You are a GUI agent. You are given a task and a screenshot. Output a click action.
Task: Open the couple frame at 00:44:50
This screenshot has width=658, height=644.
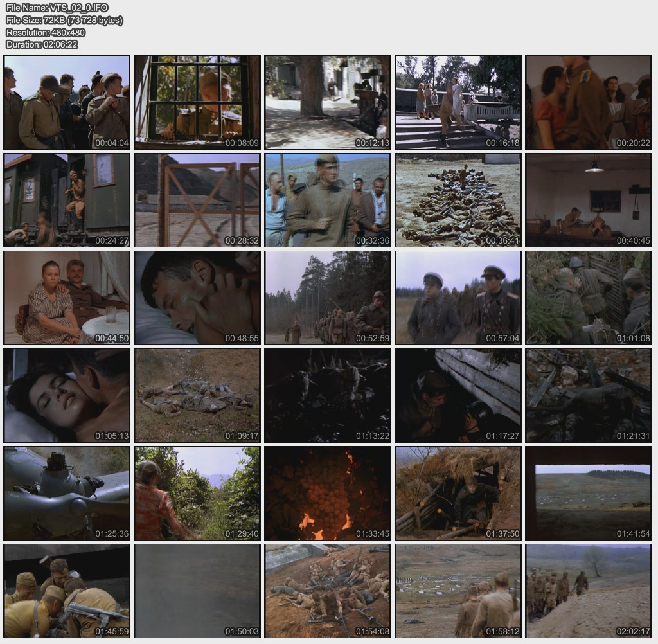[67, 298]
